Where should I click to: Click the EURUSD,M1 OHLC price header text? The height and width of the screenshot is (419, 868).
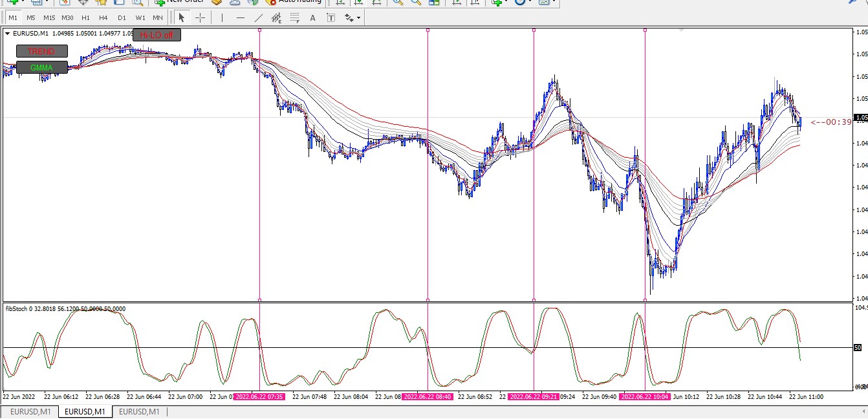pyautogui.click(x=73, y=33)
